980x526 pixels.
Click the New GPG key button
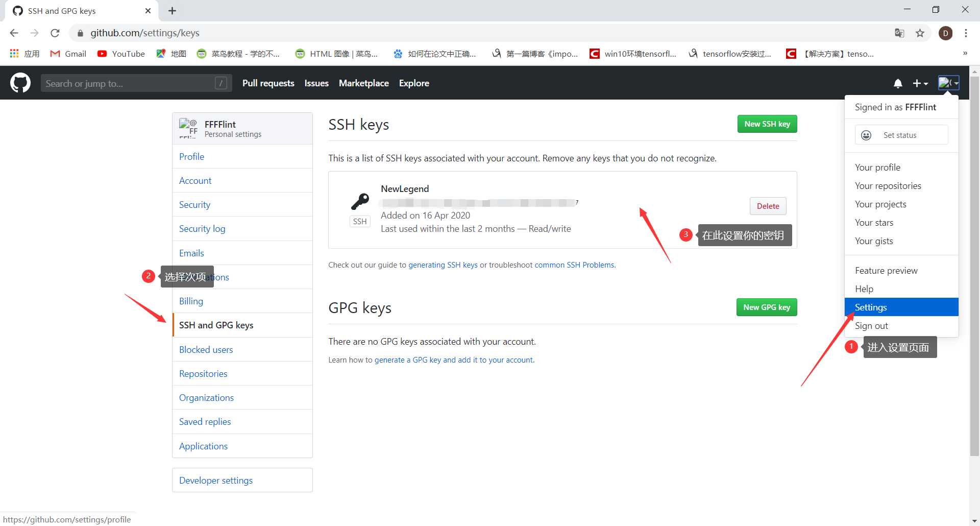[767, 307]
